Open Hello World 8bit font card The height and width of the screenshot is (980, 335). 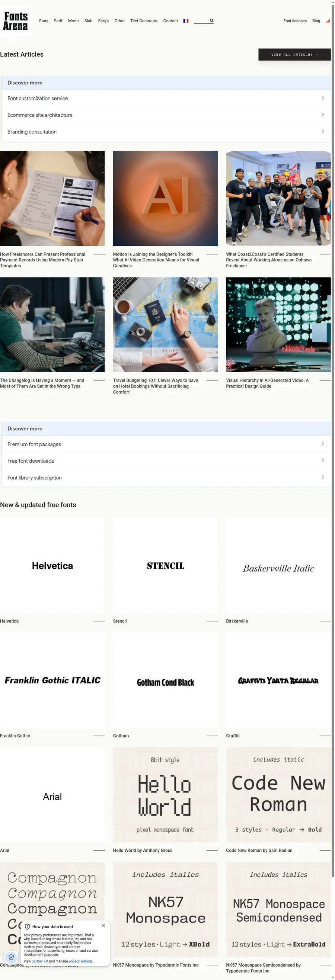point(165,795)
